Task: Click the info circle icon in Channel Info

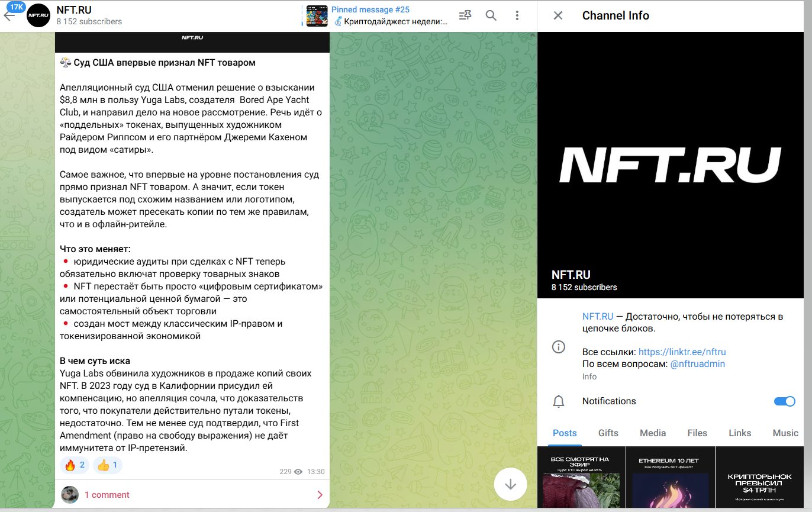Action: (558, 347)
